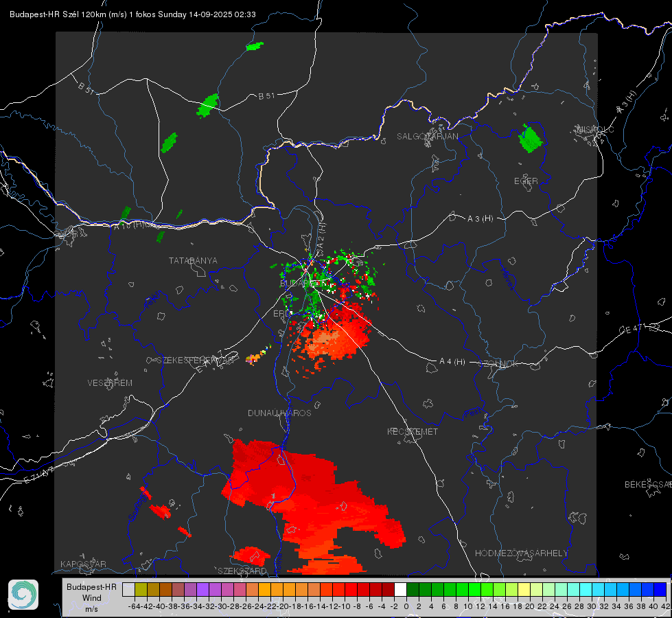Click the EGER city label
Image resolution: width=672 pixels, height=618 pixels.
[526, 181]
